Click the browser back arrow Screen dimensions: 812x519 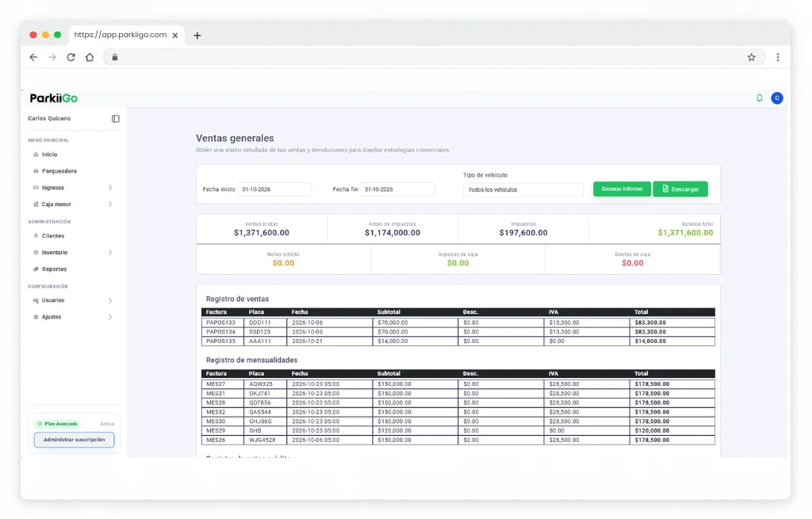pos(33,57)
